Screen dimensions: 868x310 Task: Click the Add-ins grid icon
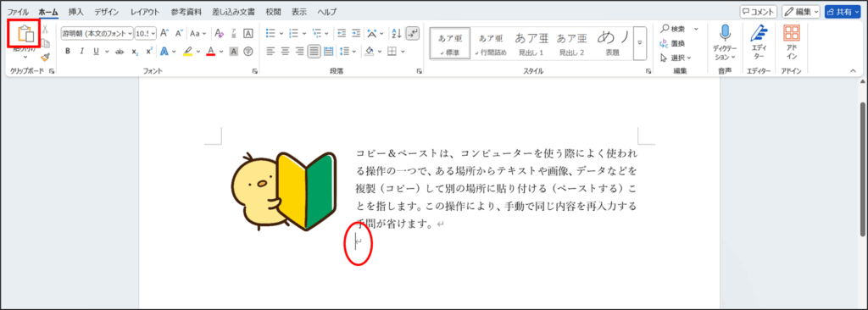coord(792,33)
